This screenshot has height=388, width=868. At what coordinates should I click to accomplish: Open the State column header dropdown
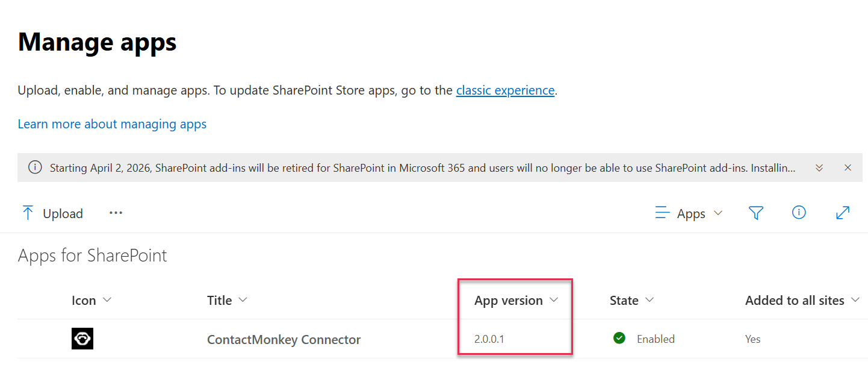pos(632,300)
